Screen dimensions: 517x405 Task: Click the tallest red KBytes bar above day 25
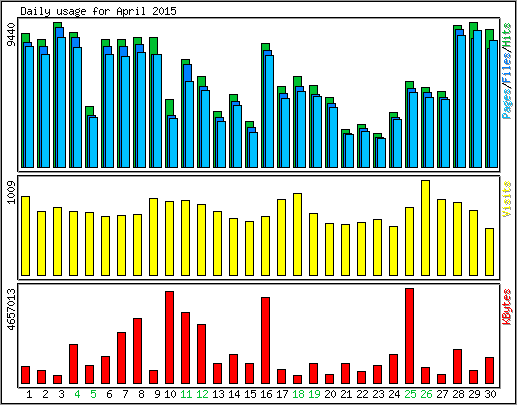pos(409,336)
